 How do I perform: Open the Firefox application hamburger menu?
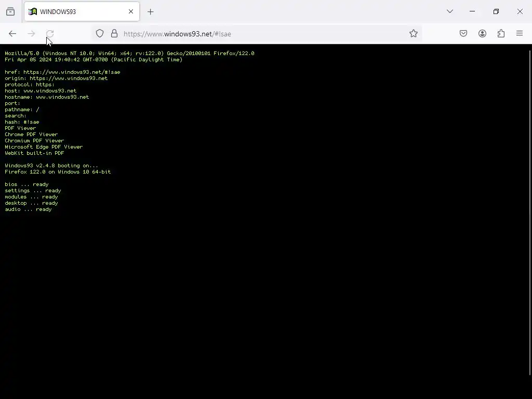coord(520,34)
